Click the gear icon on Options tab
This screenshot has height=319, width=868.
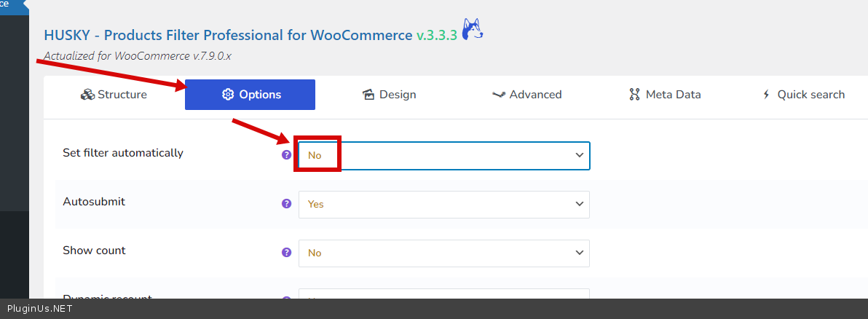coord(228,95)
